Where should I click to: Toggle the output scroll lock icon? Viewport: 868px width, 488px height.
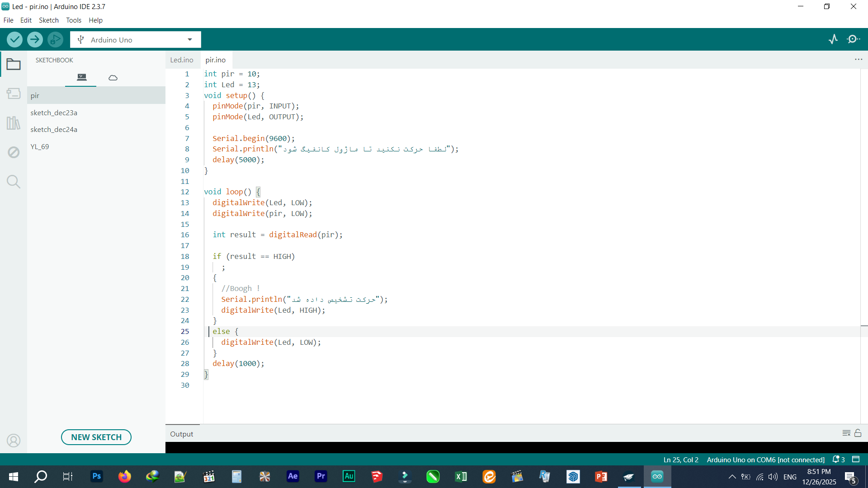coord(858,433)
